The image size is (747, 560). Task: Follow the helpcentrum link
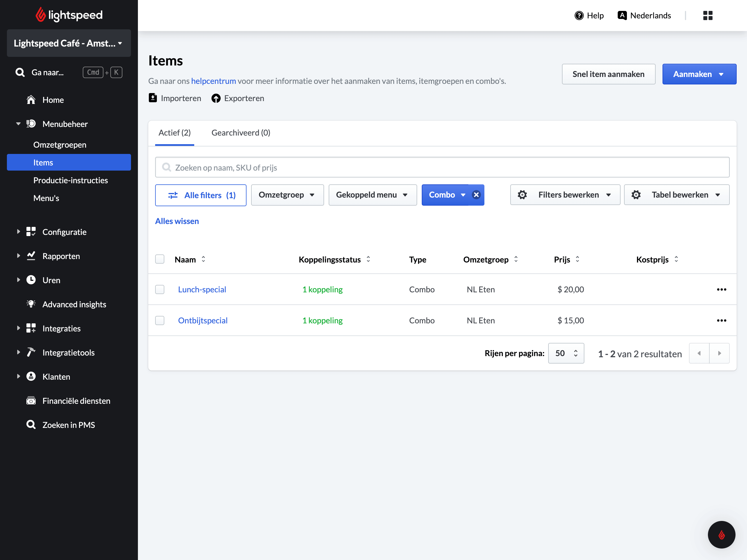(213, 81)
